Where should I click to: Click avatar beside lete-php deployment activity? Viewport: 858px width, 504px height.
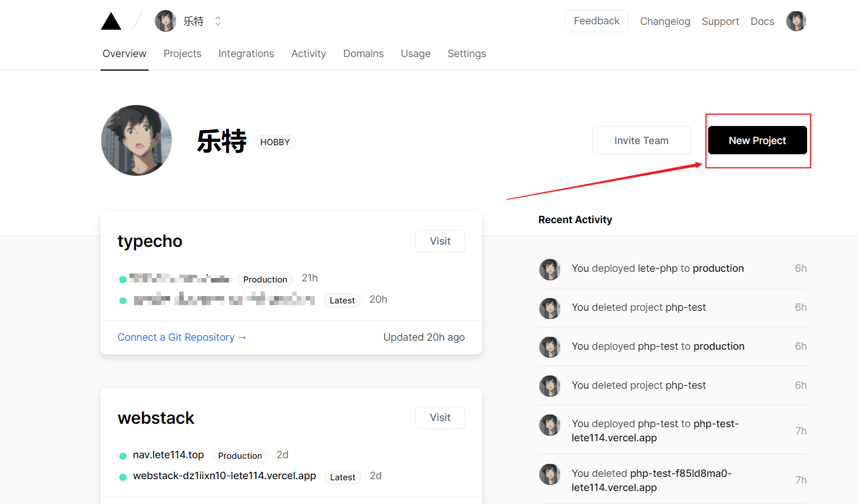pyautogui.click(x=549, y=269)
